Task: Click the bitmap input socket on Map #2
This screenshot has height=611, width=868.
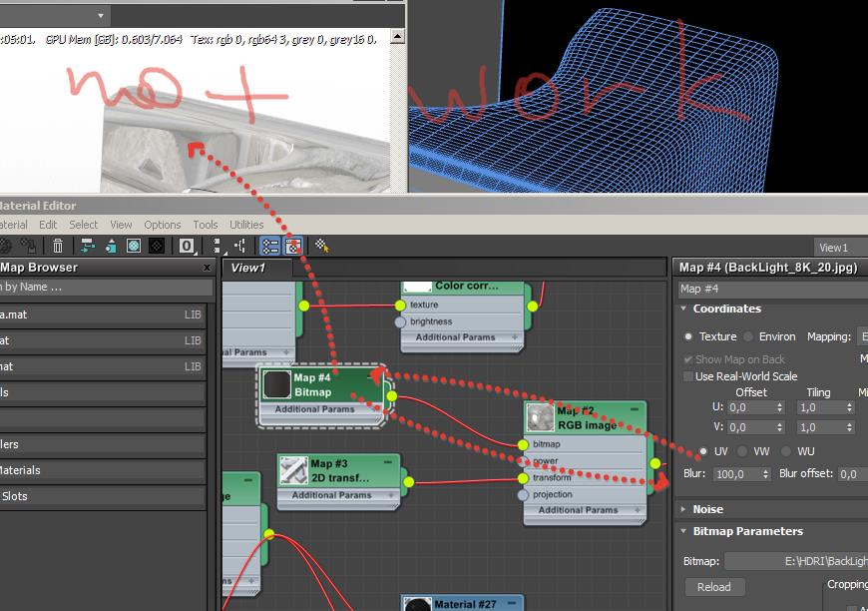Action: [523, 444]
